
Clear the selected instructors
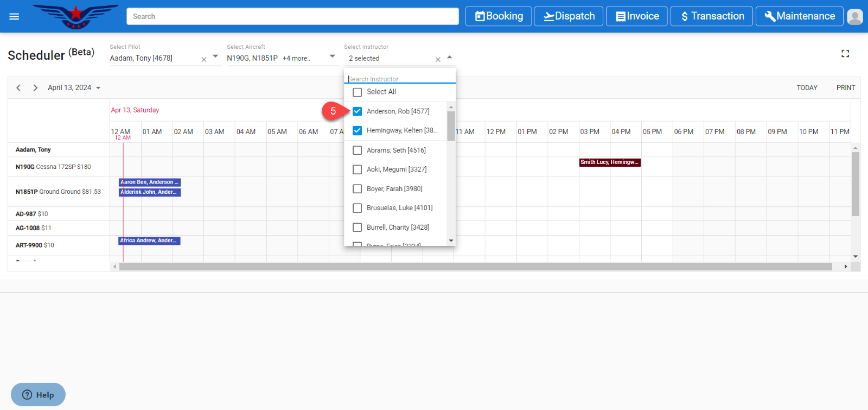point(438,59)
